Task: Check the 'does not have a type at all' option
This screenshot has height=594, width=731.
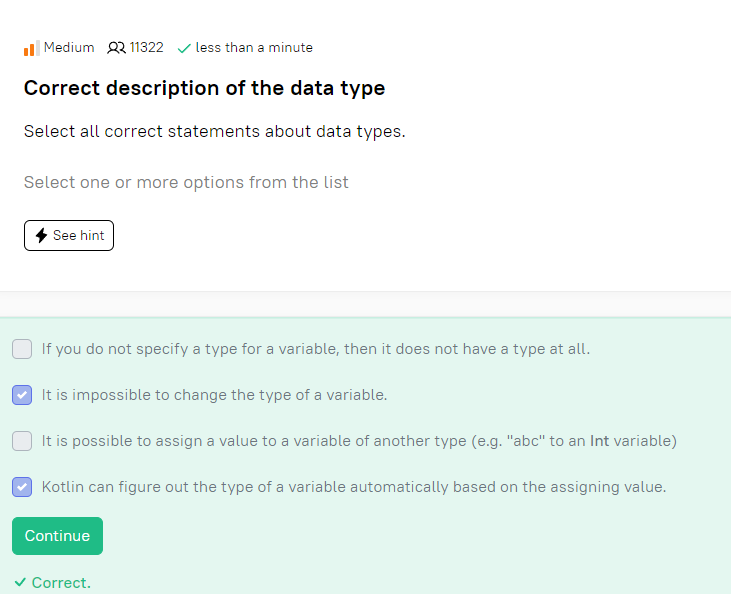Action: click(22, 349)
